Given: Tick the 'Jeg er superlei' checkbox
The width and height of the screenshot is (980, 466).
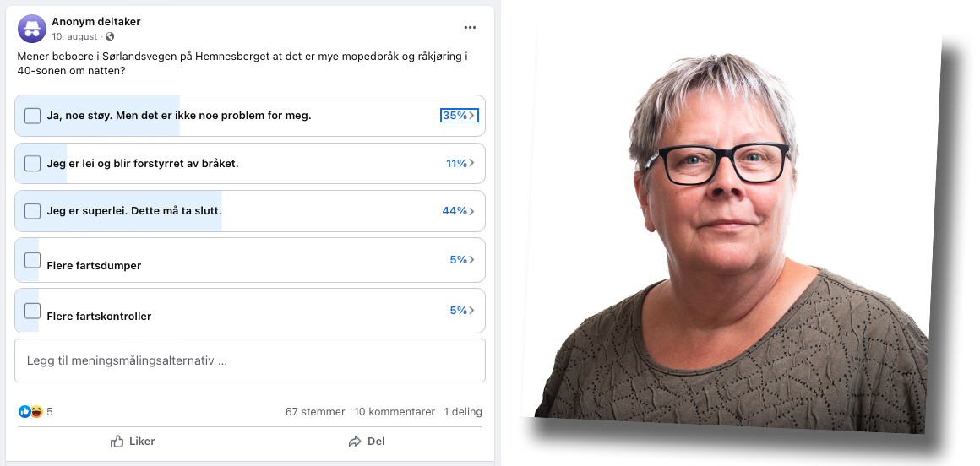Looking at the screenshot, I should (32, 211).
